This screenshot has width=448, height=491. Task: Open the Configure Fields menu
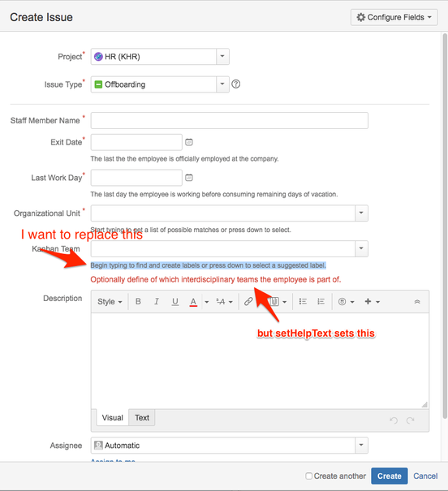coord(394,17)
